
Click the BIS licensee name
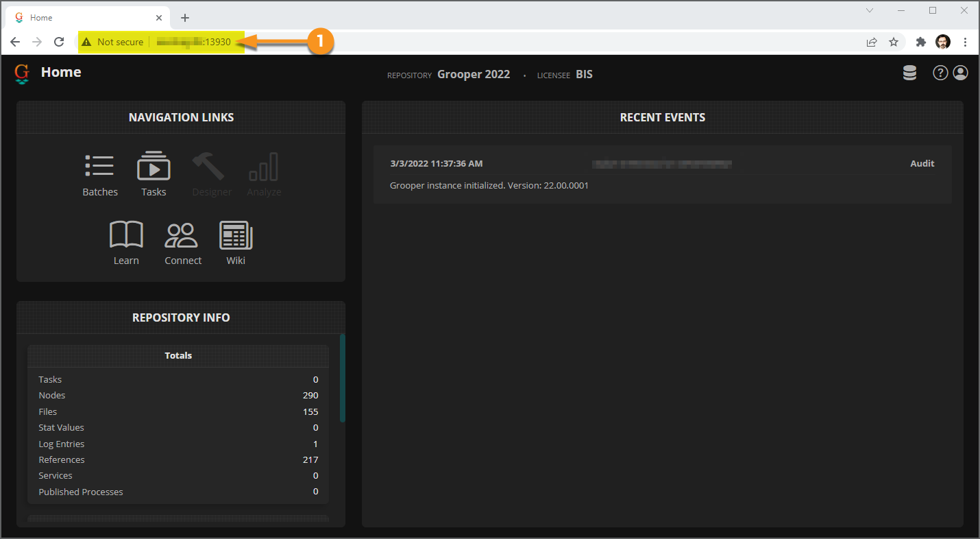click(x=584, y=74)
